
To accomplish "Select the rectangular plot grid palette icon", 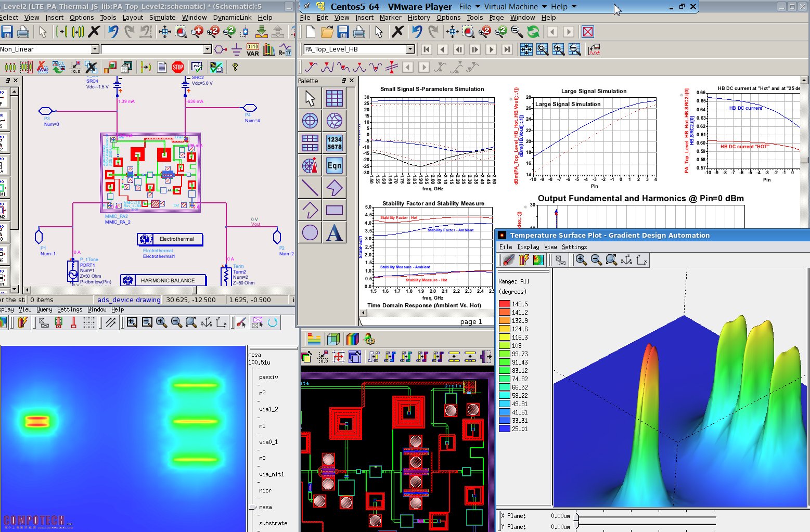I will click(x=334, y=98).
